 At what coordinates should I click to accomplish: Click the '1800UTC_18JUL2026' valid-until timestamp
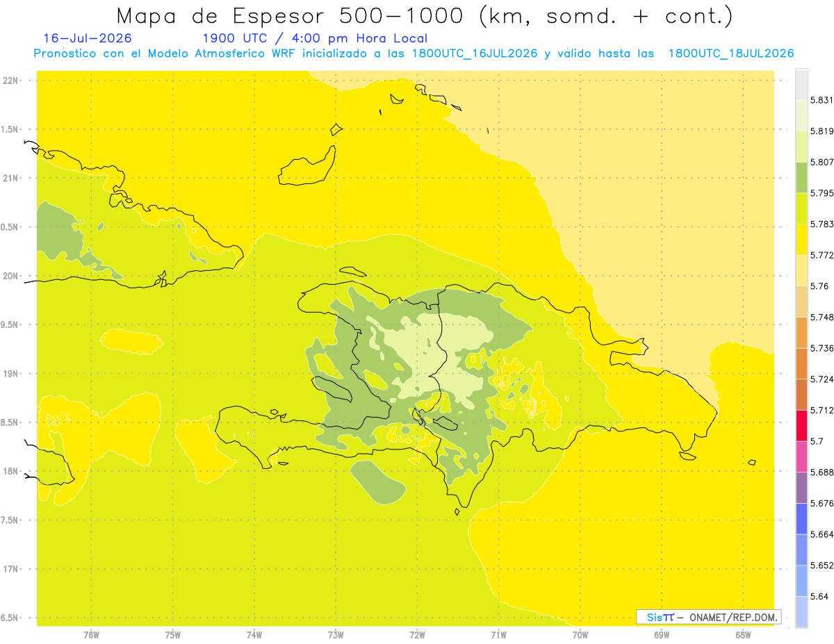[x=731, y=53]
